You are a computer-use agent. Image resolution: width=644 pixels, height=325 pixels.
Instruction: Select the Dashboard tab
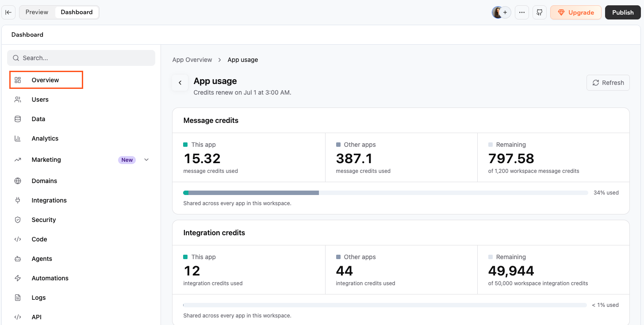pyautogui.click(x=77, y=12)
